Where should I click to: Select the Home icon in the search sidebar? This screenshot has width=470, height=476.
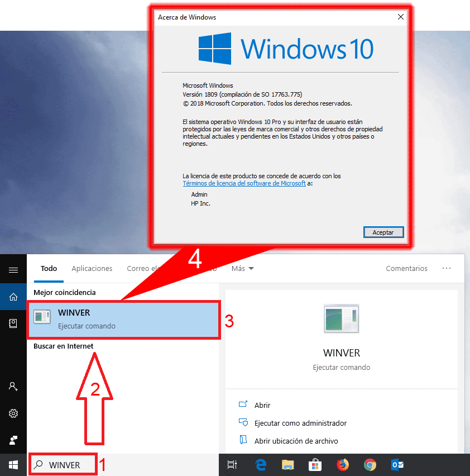pos(13,297)
